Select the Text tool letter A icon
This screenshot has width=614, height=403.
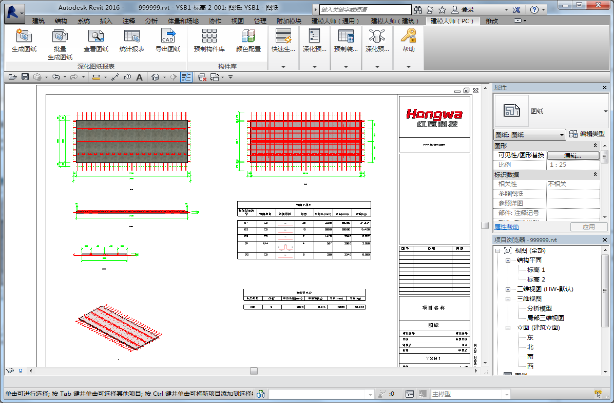(x=139, y=77)
